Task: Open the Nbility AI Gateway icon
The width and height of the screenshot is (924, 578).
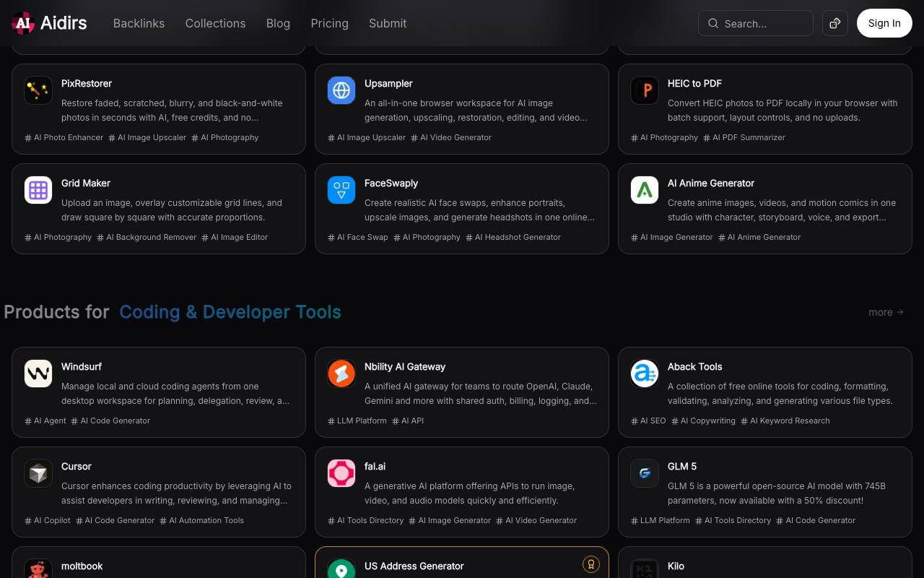Action: pyautogui.click(x=341, y=374)
